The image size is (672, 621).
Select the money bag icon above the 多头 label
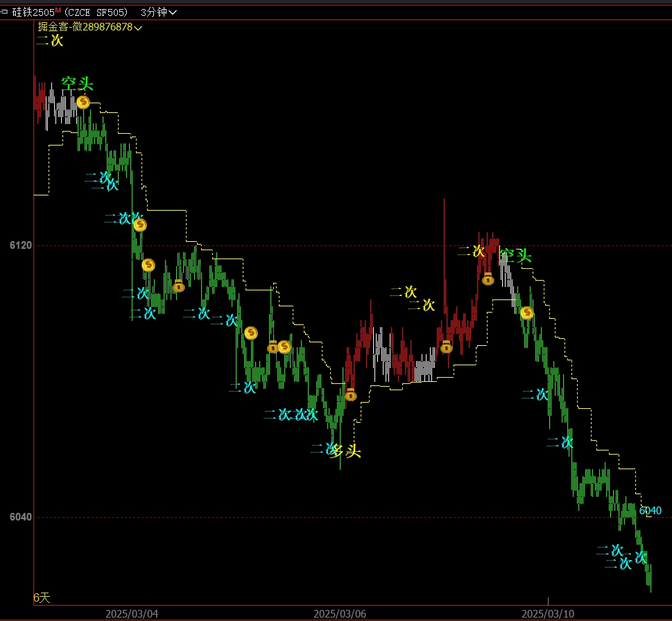351,394
